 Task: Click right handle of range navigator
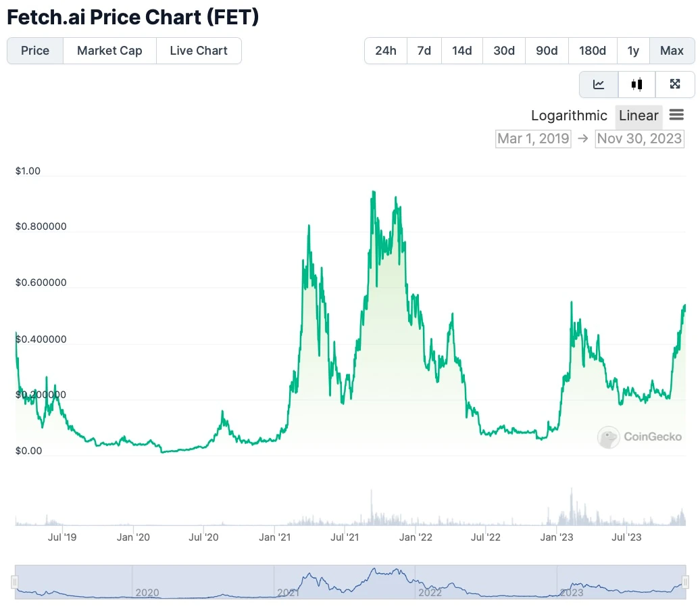click(x=685, y=582)
